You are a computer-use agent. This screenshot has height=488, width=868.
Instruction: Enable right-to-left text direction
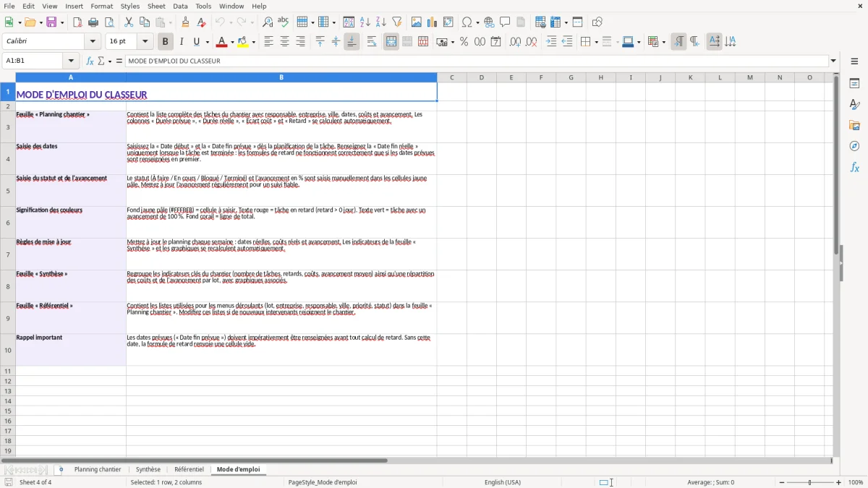tap(694, 42)
